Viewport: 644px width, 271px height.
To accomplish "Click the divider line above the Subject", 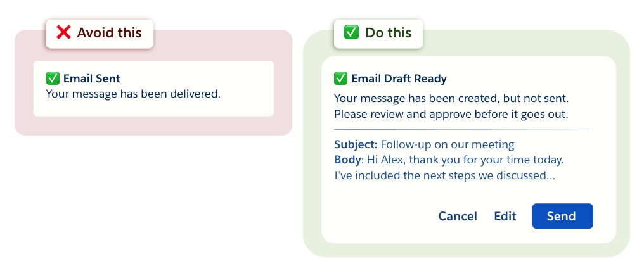I will click(x=461, y=129).
